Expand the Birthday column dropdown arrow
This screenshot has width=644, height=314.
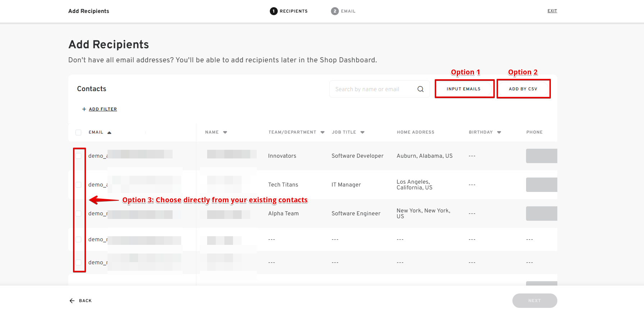pyautogui.click(x=499, y=132)
